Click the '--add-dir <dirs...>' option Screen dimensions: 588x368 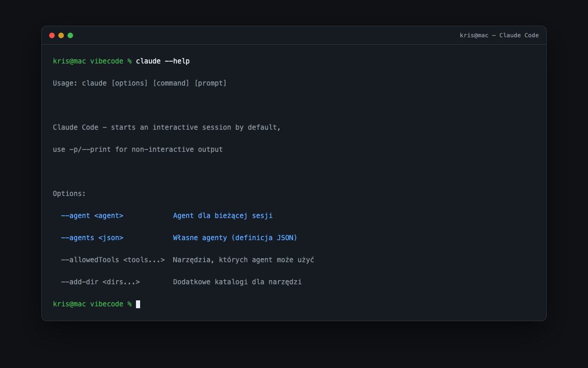point(101,282)
